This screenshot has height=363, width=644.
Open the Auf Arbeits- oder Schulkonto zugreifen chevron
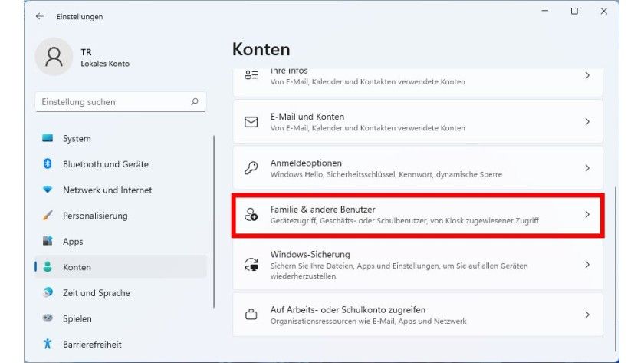click(587, 315)
